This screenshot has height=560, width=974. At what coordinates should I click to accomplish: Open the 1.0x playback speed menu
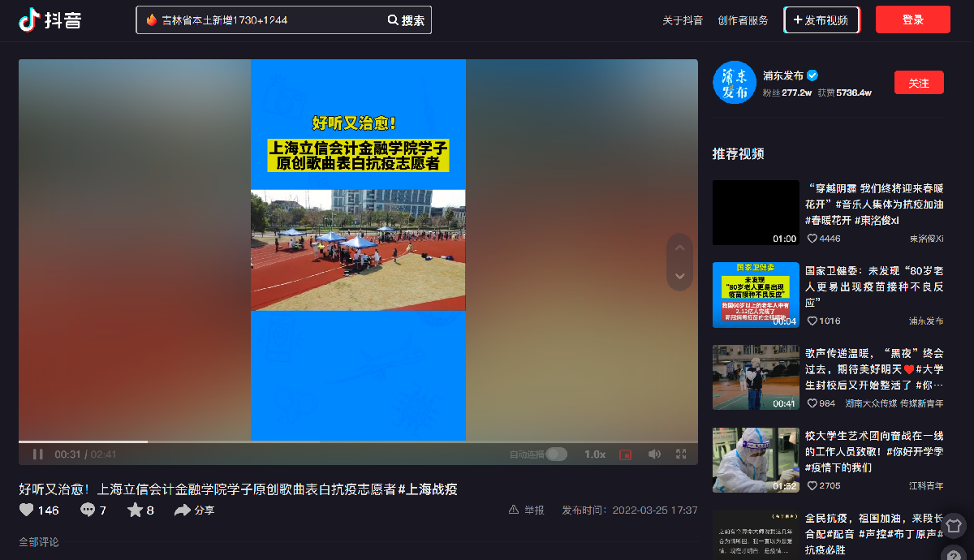pyautogui.click(x=595, y=454)
